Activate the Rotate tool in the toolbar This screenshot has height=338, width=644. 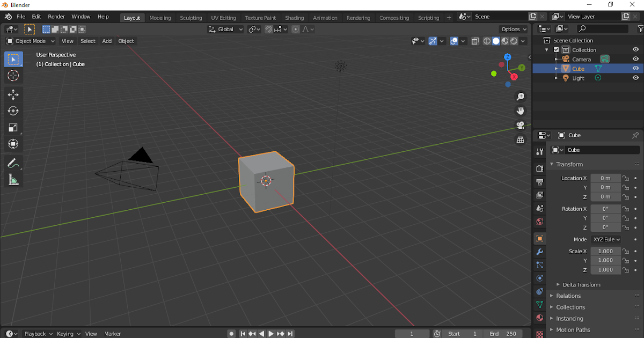(x=13, y=111)
